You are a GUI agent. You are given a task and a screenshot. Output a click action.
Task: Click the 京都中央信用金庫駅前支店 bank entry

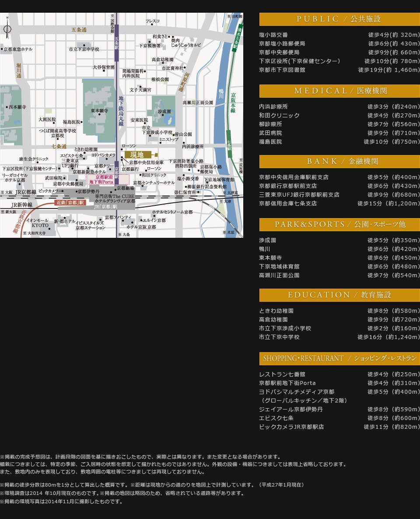tap(294, 177)
